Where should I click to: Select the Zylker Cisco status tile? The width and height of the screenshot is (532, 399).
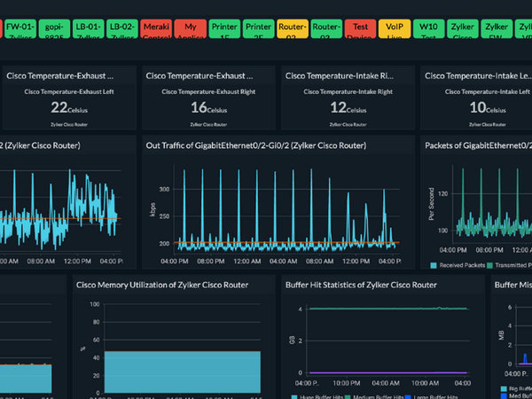pos(463,29)
